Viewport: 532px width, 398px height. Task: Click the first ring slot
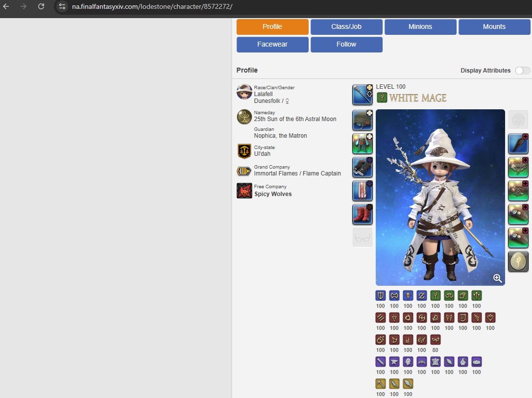tap(518, 215)
